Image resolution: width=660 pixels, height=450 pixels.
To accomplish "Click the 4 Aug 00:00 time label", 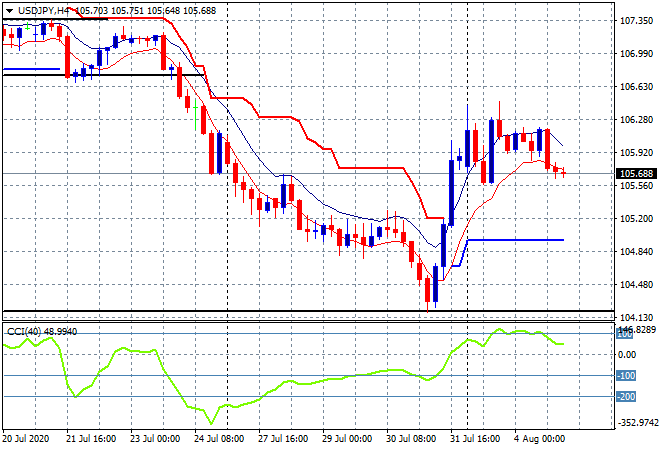I will click(x=540, y=439).
